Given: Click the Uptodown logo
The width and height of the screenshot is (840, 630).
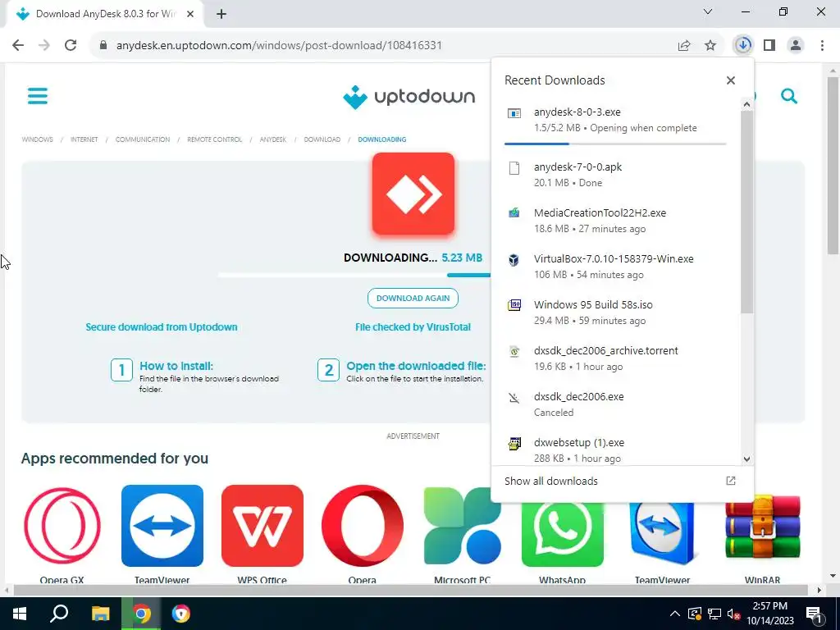Looking at the screenshot, I should (409, 97).
